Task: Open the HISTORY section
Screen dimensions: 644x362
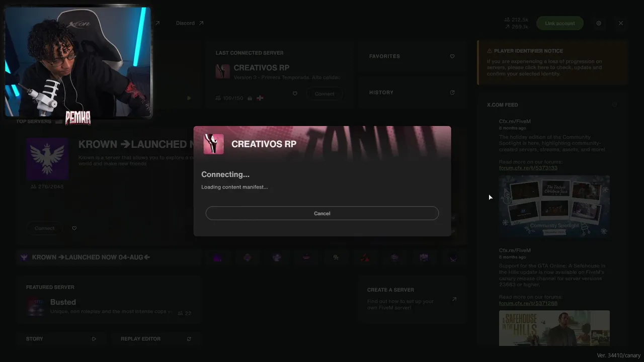Action: pyautogui.click(x=412, y=93)
